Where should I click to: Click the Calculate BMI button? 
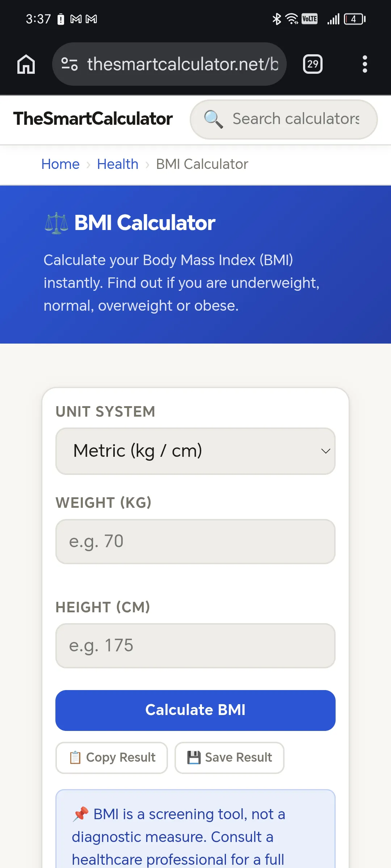click(195, 710)
